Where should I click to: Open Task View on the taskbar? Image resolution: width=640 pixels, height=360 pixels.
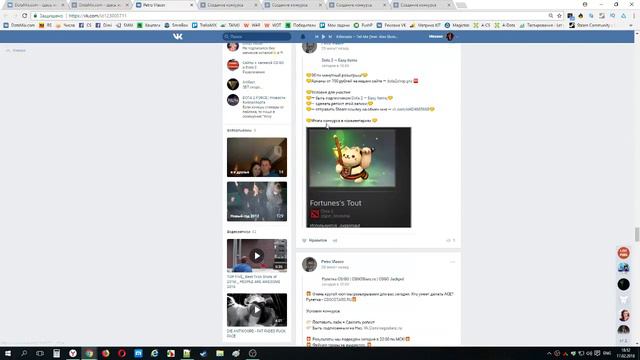[x=40, y=353]
